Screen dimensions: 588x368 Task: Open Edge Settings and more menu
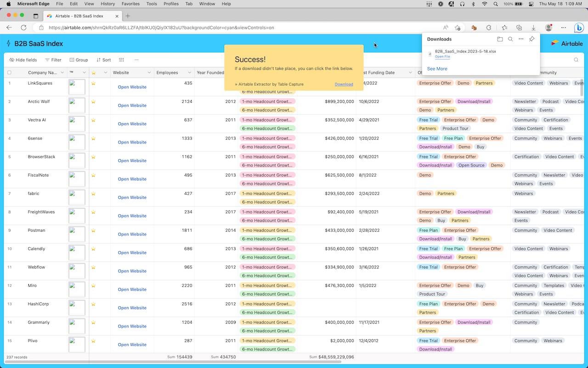pyautogui.click(x=564, y=28)
